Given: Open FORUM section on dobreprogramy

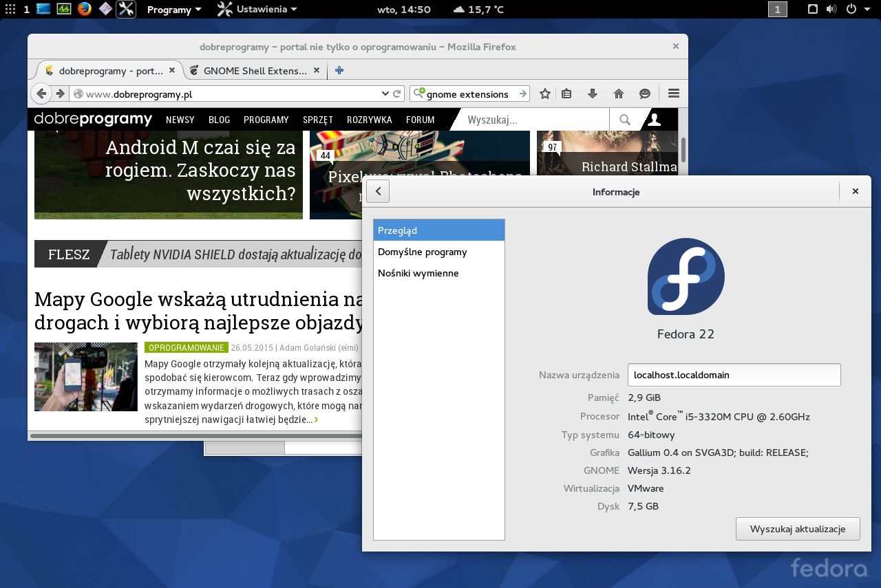Looking at the screenshot, I should 421,120.
